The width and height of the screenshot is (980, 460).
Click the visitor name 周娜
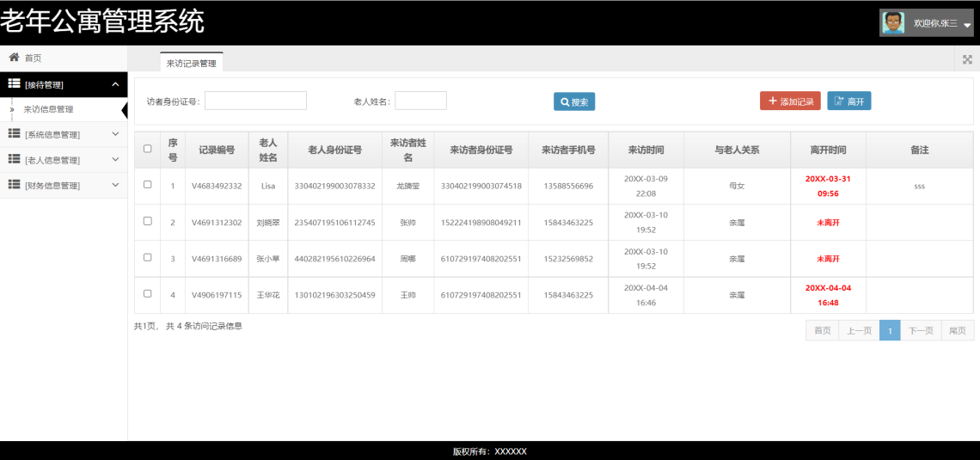408,259
